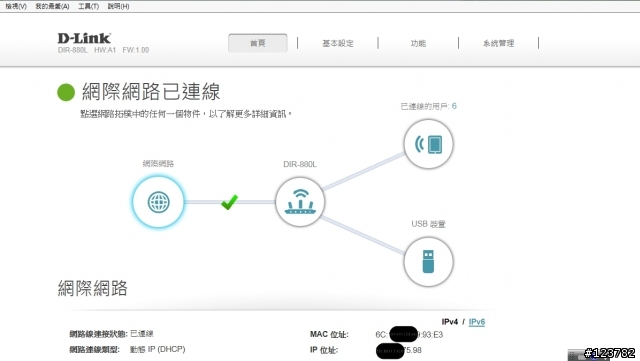The height and width of the screenshot is (361, 640).
Task: Switch to the IPv6 link
Action: tap(477, 322)
